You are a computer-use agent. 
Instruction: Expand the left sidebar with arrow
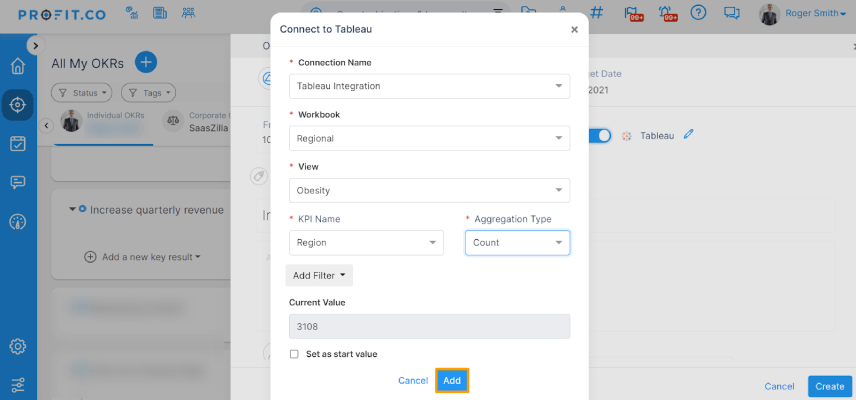point(35,46)
